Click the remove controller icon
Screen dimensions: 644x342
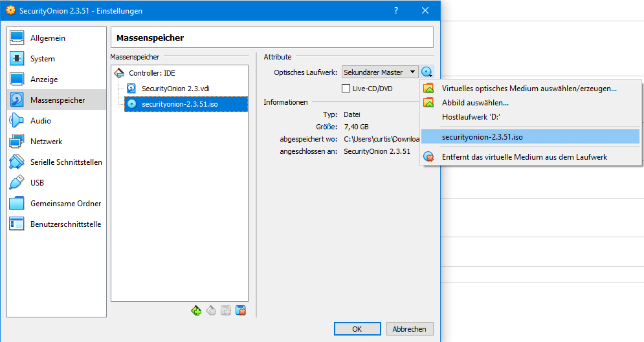pyautogui.click(x=211, y=310)
